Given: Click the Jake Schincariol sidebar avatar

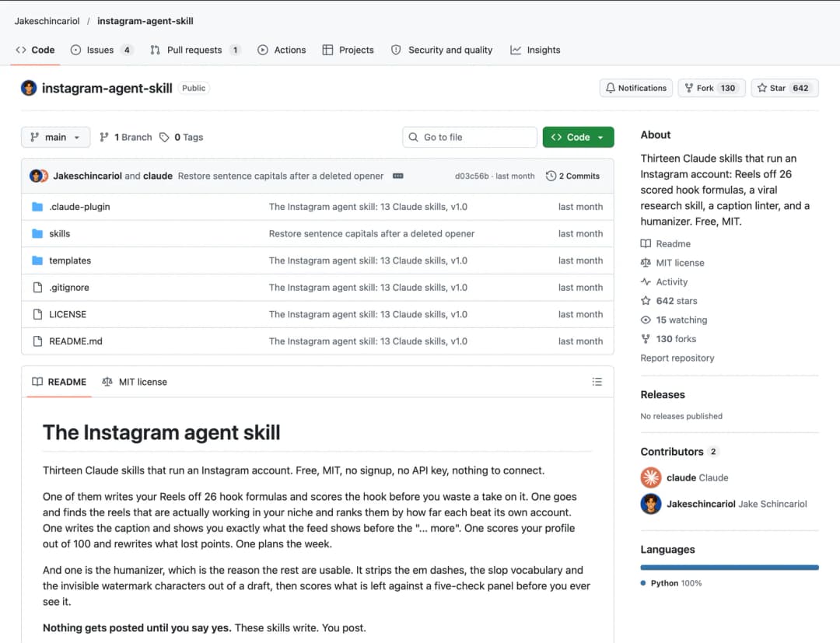Looking at the screenshot, I should [651, 504].
